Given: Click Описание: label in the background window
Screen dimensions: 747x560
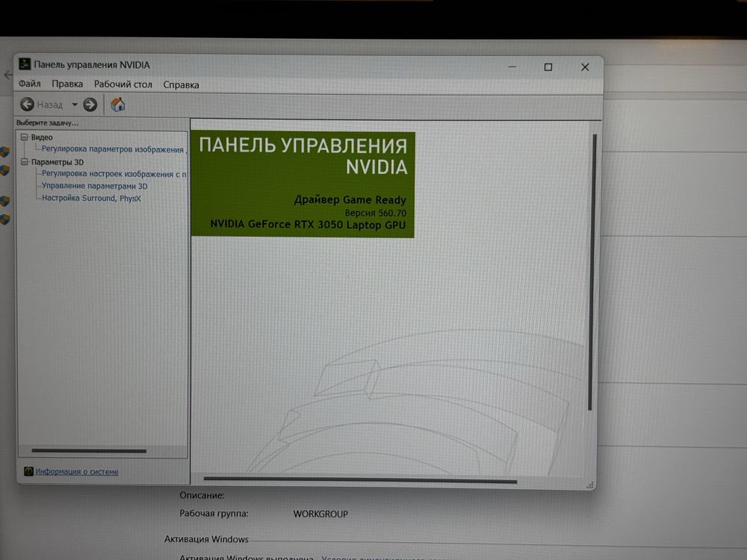Looking at the screenshot, I should [202, 495].
